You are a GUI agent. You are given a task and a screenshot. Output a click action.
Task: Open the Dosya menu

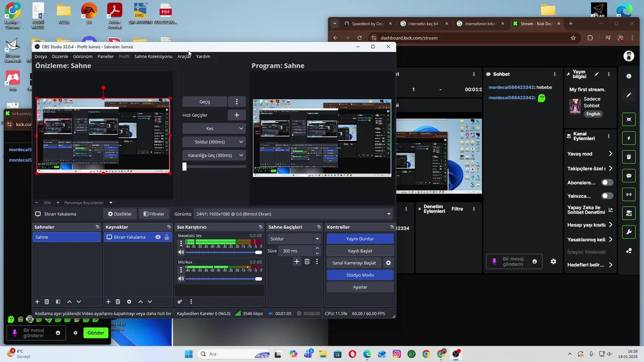pyautogui.click(x=41, y=56)
